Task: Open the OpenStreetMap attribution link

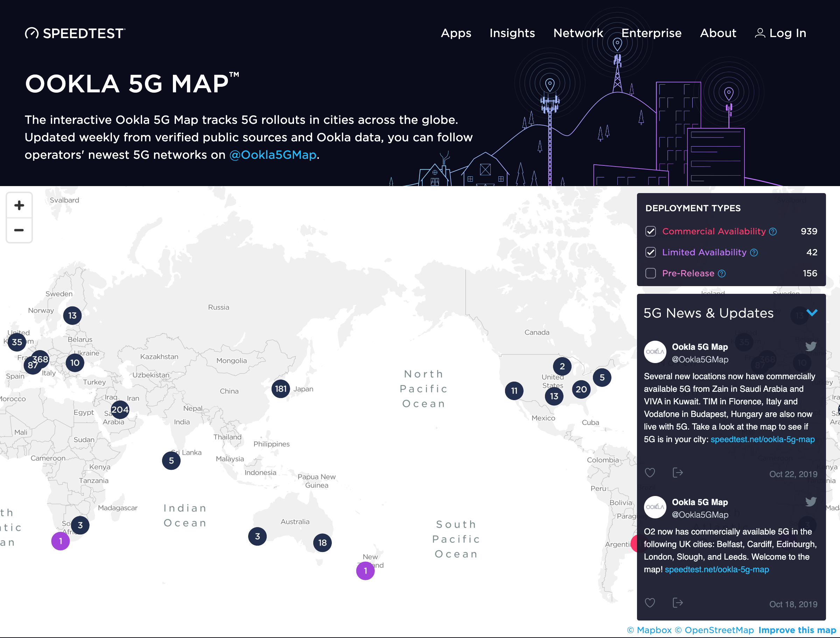Action: click(x=714, y=630)
